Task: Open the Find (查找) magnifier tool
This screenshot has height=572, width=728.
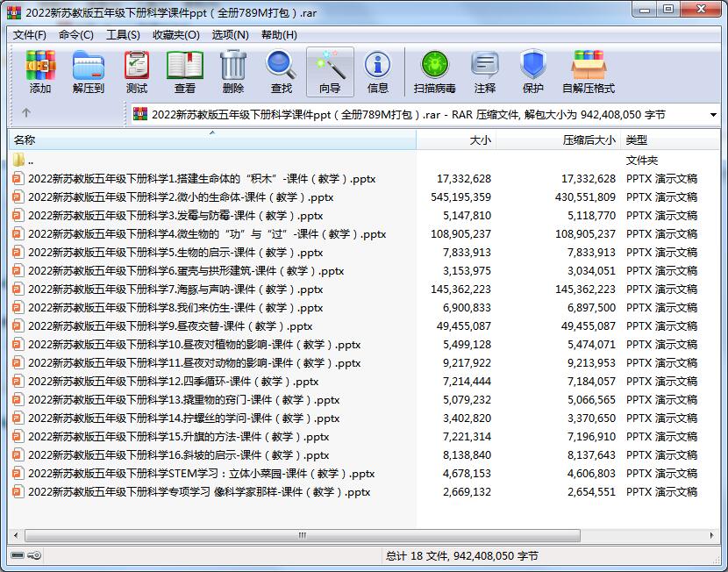Action: [282, 72]
